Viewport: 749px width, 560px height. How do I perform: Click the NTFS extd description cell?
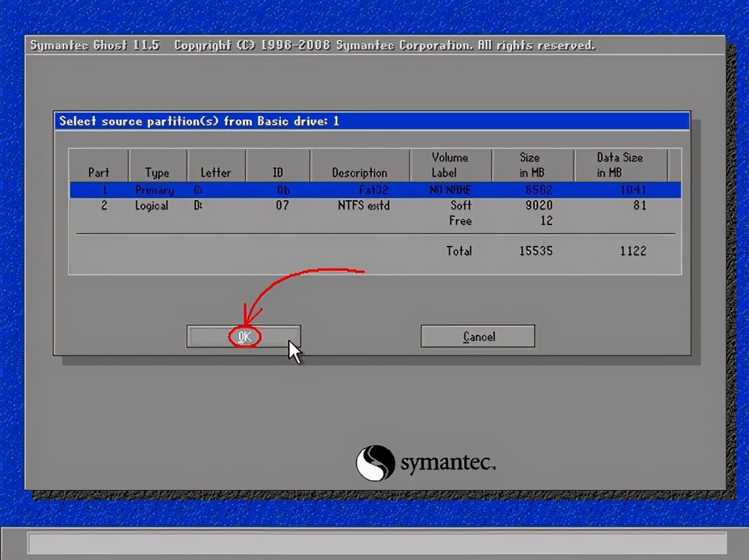[x=363, y=205]
